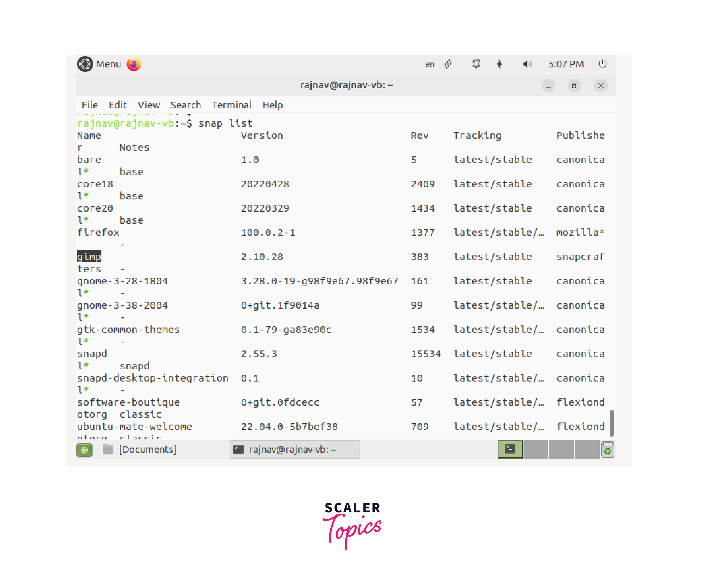Screen dimensions: 704x588
Task: Click the terminal vertical scrollbar handle
Action: (611, 423)
